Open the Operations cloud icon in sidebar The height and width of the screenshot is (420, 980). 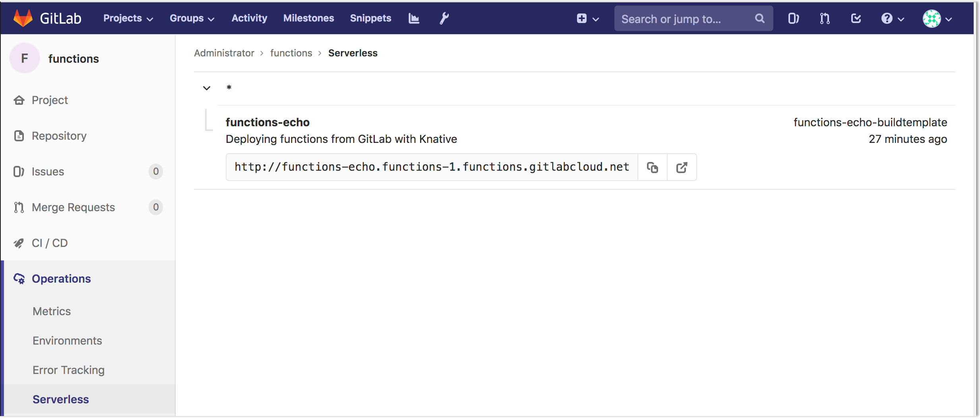19,279
